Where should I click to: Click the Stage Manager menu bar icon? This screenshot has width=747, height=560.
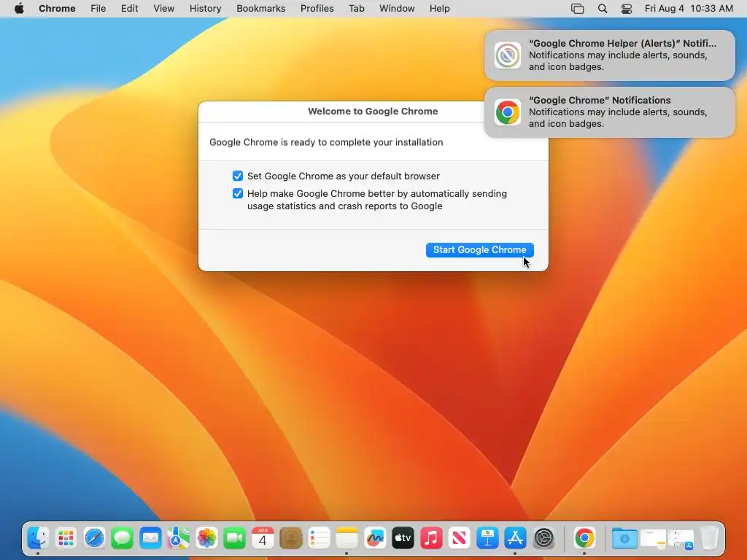point(578,9)
